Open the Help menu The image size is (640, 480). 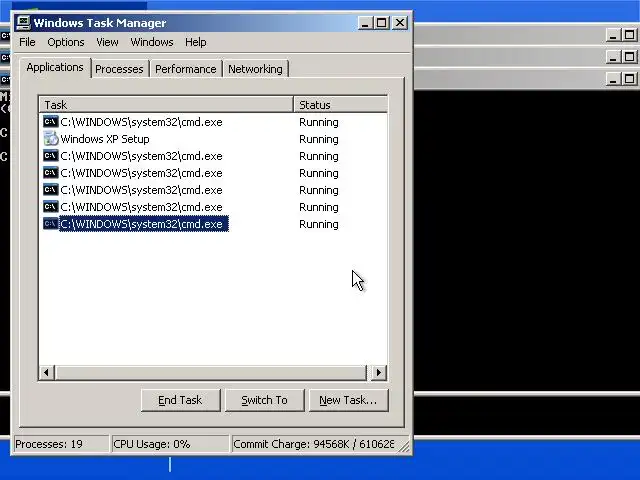point(196,42)
